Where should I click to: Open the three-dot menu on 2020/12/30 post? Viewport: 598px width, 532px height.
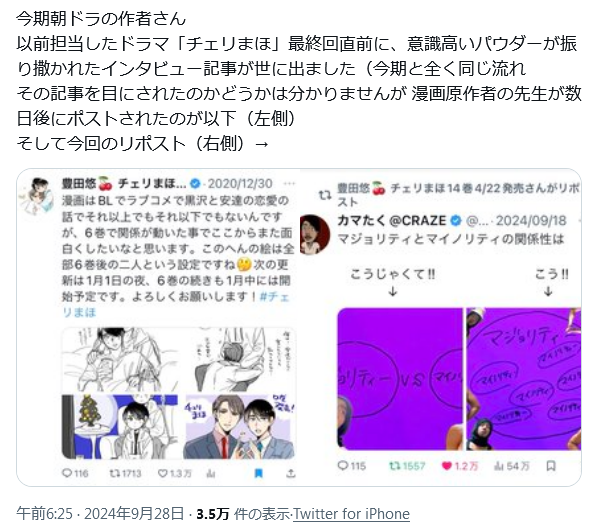(289, 183)
